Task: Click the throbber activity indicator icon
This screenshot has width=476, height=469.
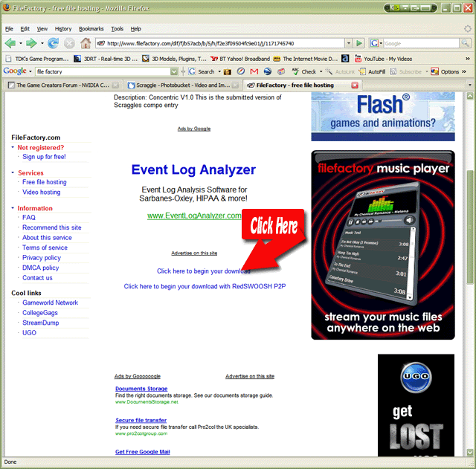Action: click(468, 28)
